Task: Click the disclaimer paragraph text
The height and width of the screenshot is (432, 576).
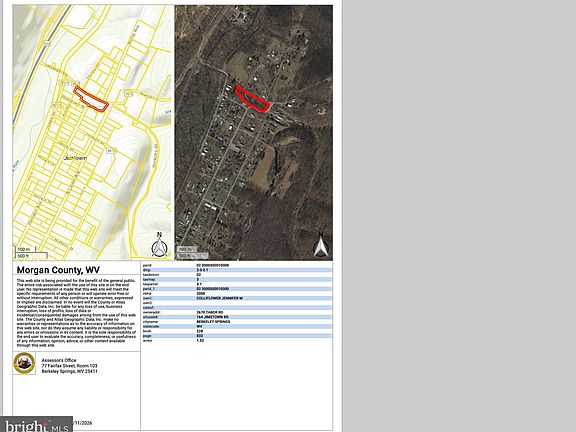Action: pos(76,313)
